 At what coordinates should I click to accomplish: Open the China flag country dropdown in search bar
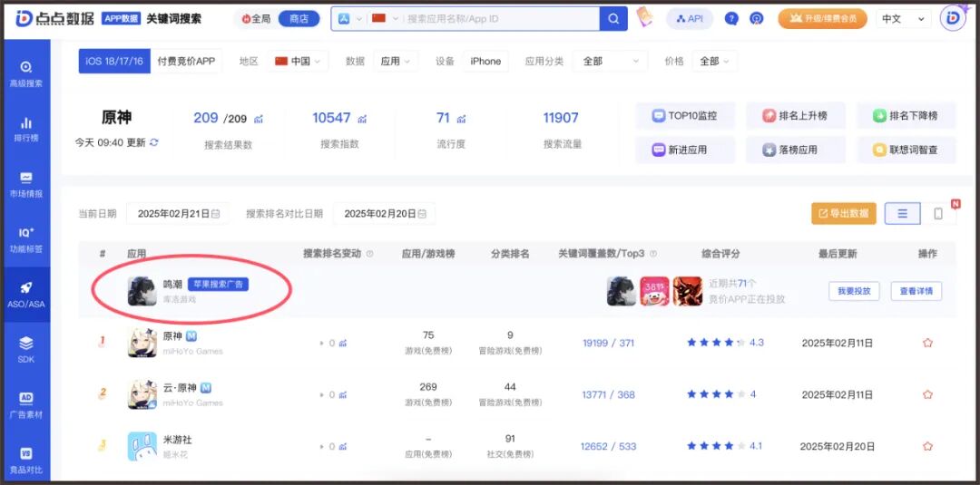point(385,19)
